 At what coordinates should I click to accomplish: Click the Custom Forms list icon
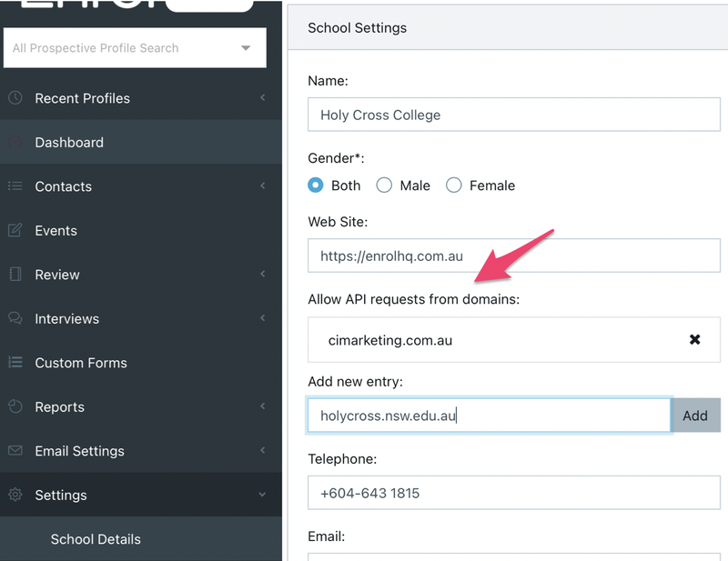click(15, 363)
